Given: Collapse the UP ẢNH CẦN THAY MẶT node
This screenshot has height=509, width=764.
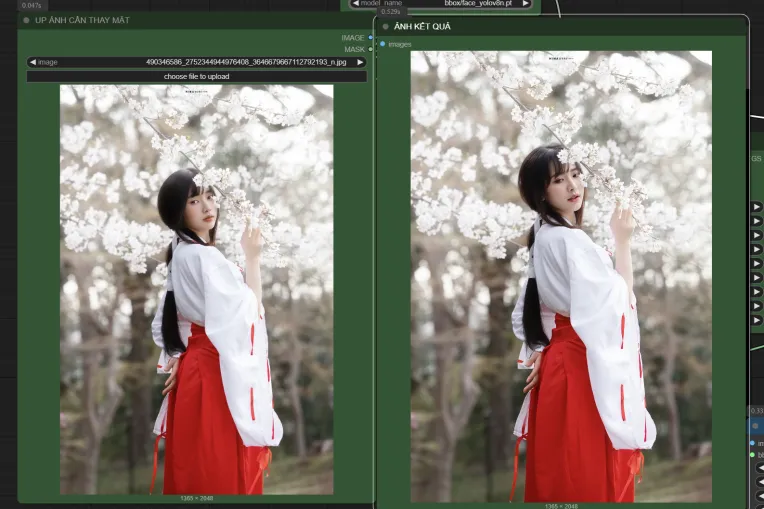Looking at the screenshot, I should click(26, 20).
